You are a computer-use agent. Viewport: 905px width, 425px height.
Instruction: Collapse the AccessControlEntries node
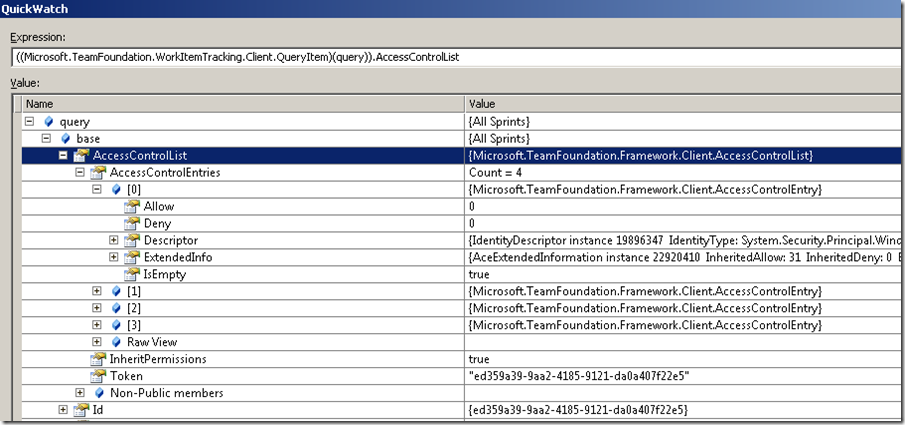click(80, 172)
